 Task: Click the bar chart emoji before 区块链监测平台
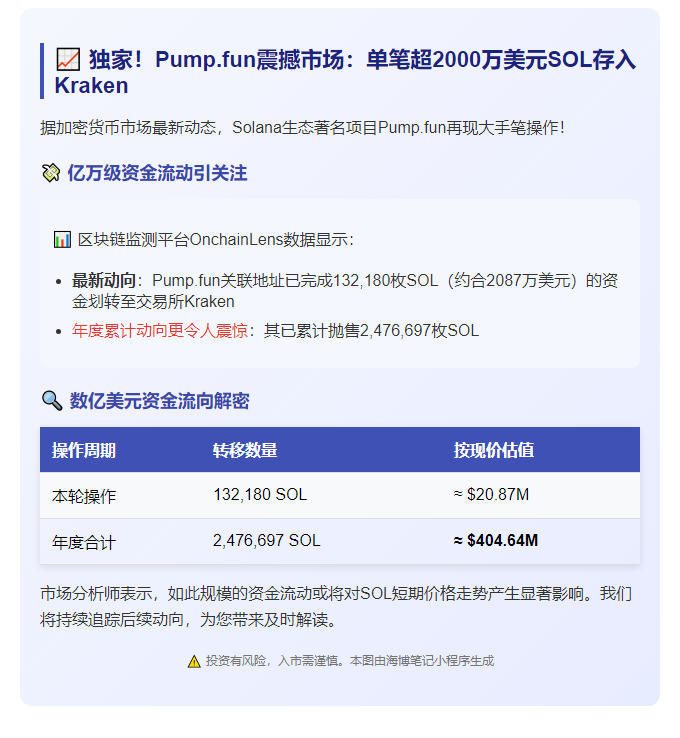(x=62, y=240)
